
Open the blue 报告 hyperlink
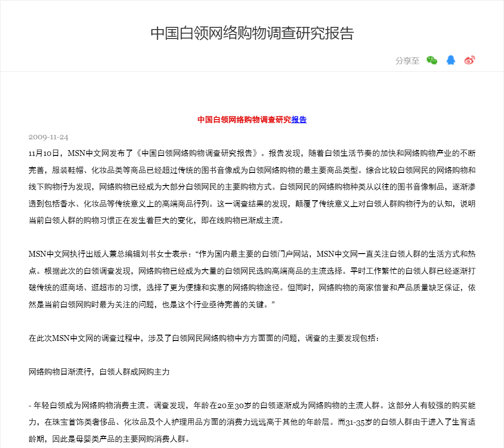click(299, 120)
